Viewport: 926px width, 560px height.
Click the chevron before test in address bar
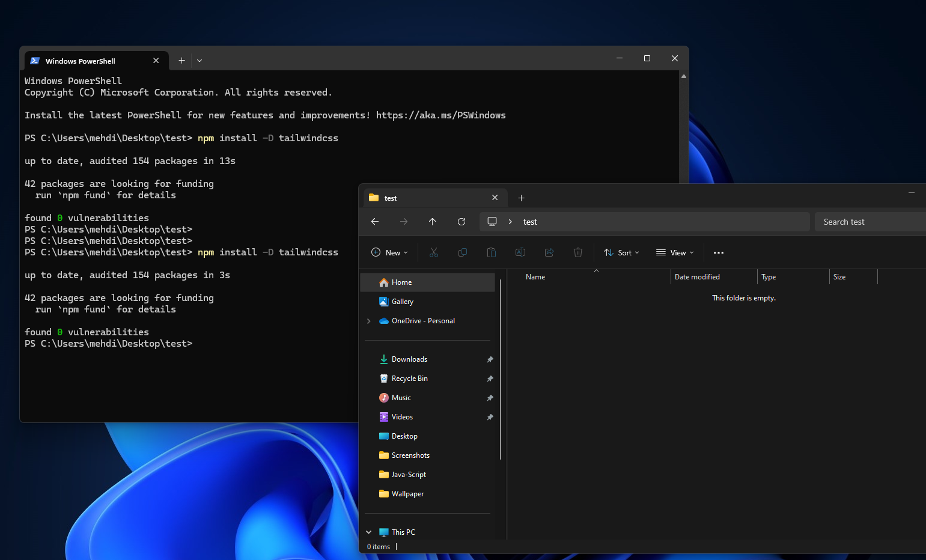tap(510, 222)
